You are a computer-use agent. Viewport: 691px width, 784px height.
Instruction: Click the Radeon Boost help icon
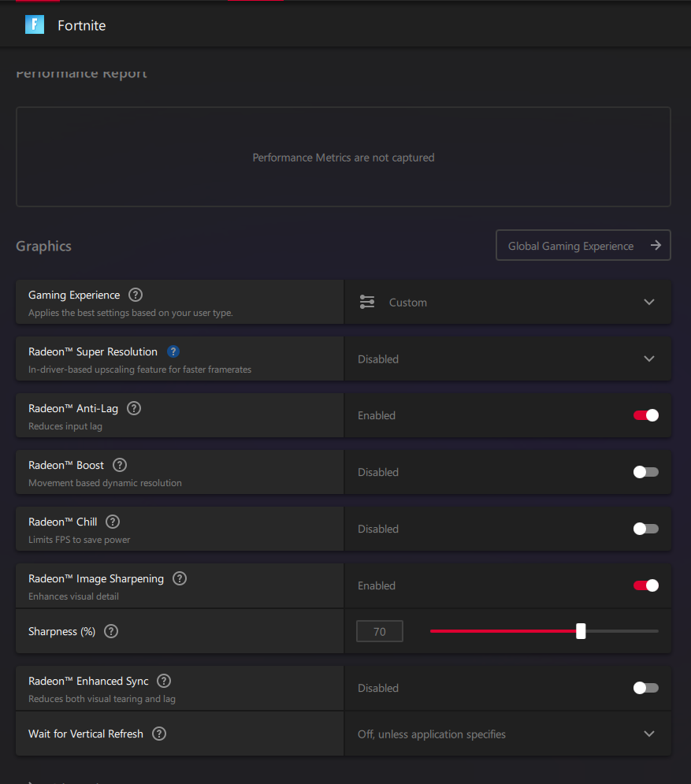pyautogui.click(x=120, y=465)
